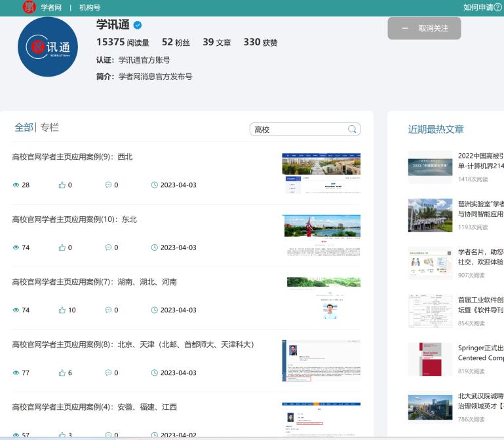Switch to the 专栏 tab
The height and width of the screenshot is (440, 504).
49,128
